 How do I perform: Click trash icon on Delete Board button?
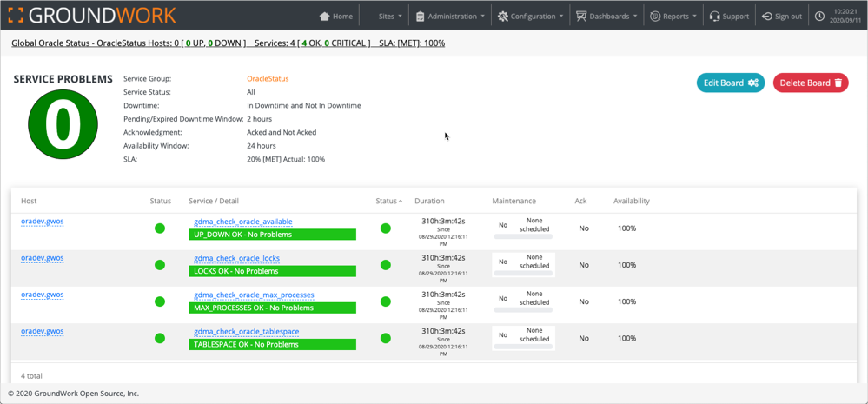(x=838, y=83)
